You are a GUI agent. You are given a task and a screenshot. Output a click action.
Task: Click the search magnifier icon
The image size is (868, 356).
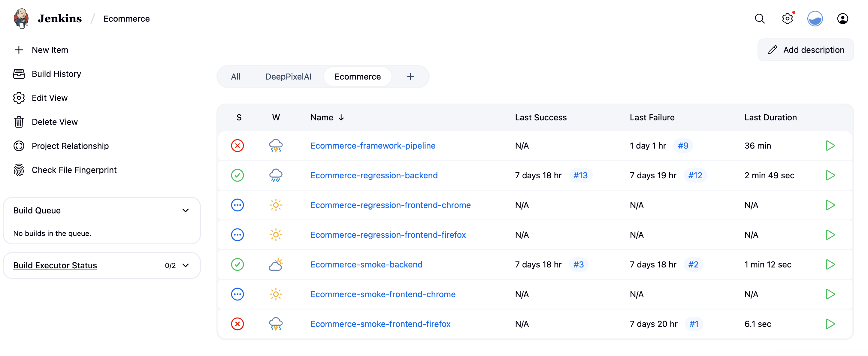pos(760,19)
